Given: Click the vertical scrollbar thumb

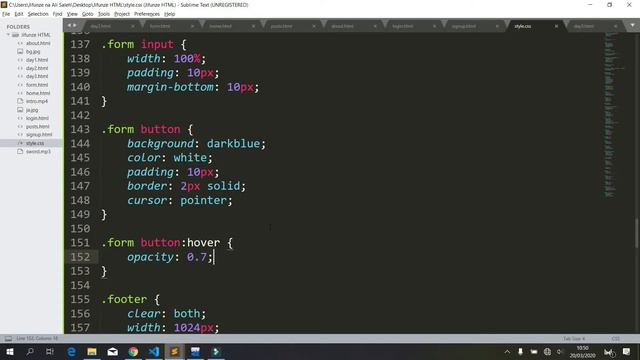Looking at the screenshot, I should pos(637,233).
